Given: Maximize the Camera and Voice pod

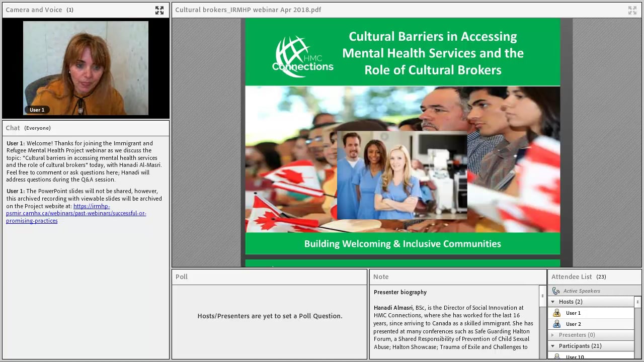Looking at the screenshot, I should click(159, 10).
